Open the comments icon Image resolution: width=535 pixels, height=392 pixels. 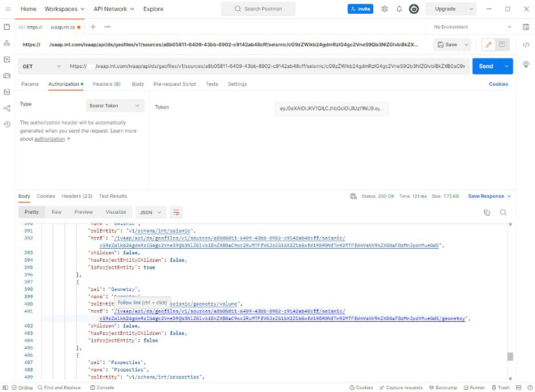[502, 45]
